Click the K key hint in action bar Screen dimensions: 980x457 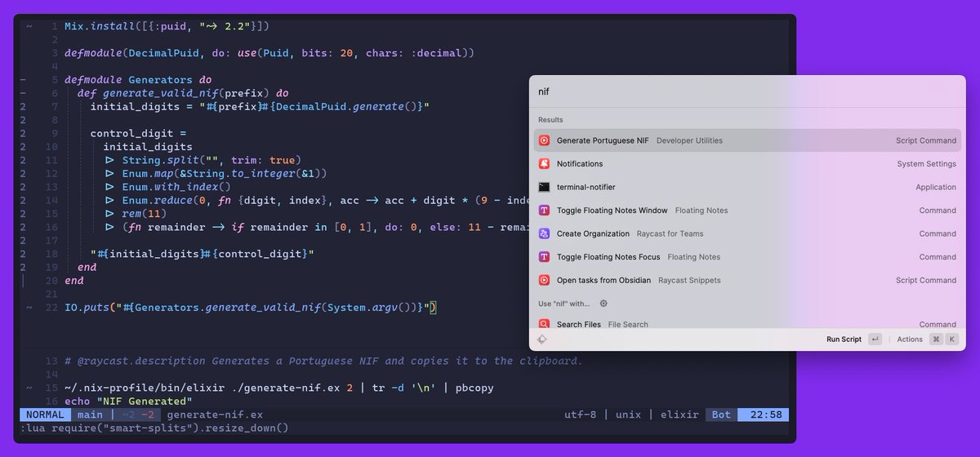pyautogui.click(x=951, y=339)
